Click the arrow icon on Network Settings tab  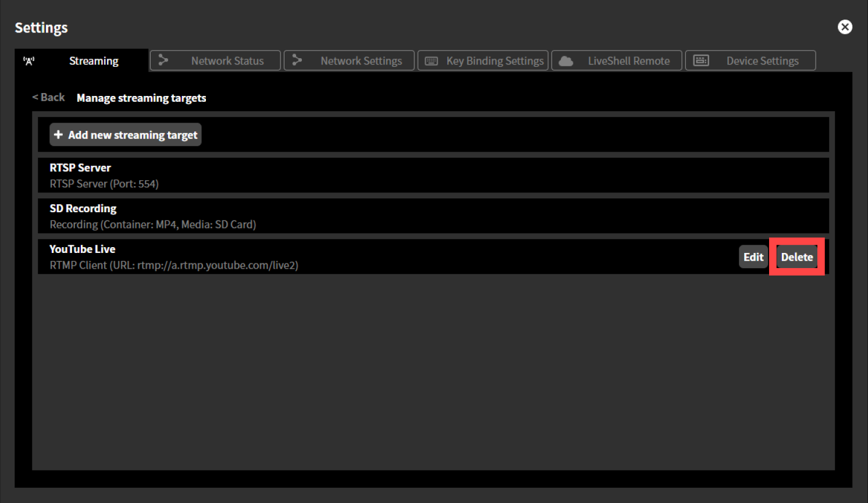point(298,60)
